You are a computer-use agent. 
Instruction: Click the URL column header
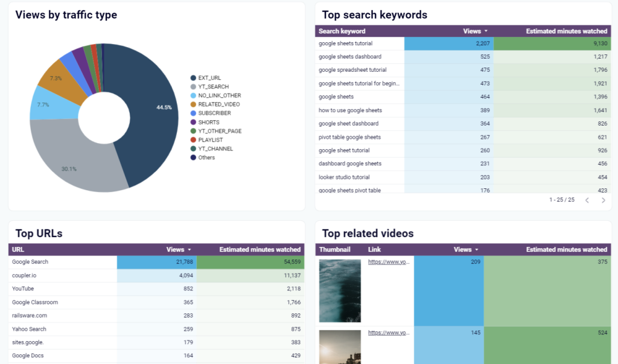(x=18, y=249)
